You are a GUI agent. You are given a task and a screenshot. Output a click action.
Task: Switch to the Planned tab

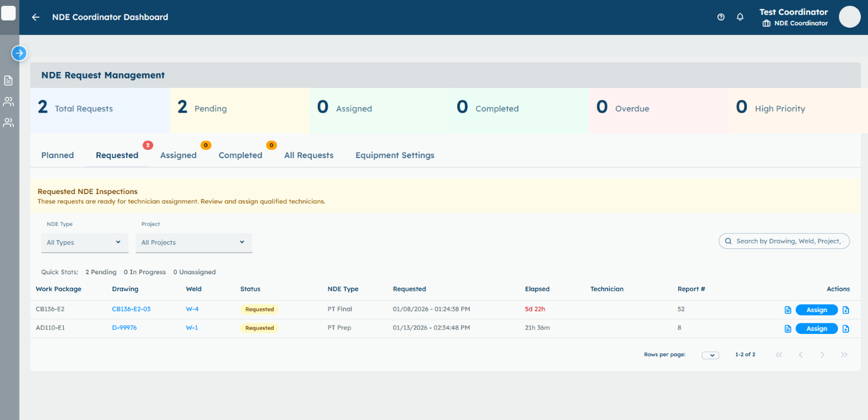pos(58,155)
